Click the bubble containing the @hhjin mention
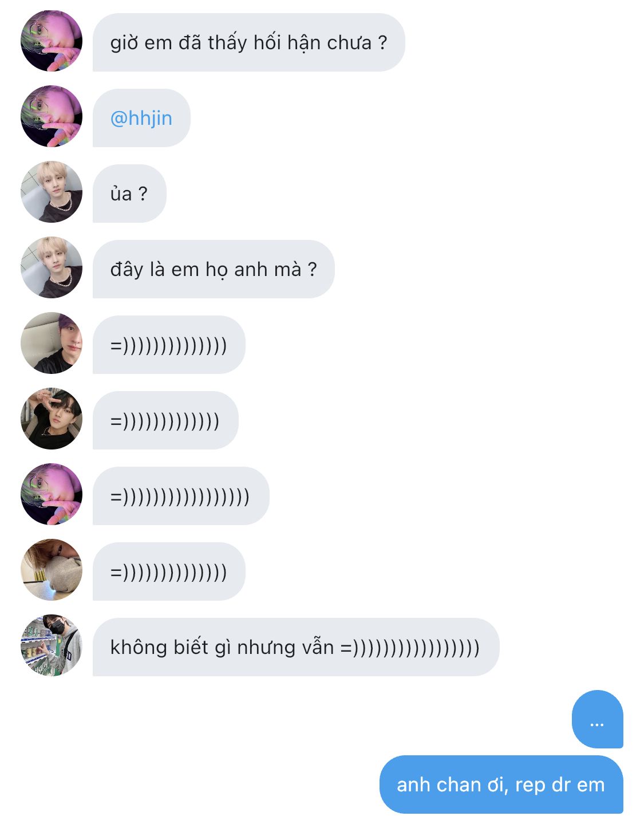This screenshot has width=644, height=820. click(141, 118)
